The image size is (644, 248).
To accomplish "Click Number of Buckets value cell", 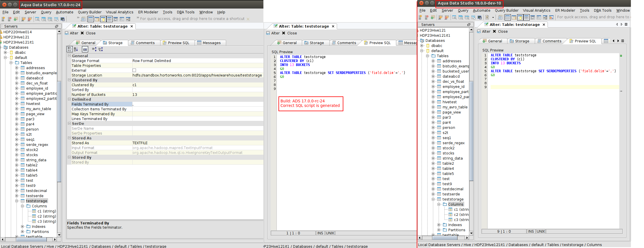I will point(198,94).
